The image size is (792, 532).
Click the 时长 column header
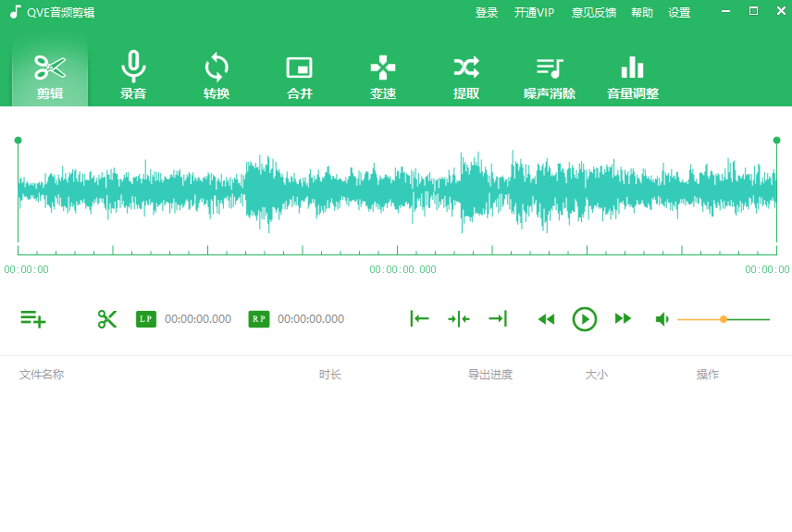point(329,375)
